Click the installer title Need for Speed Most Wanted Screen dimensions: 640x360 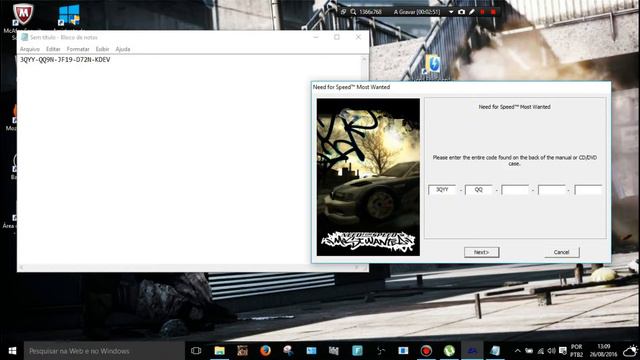351,87
